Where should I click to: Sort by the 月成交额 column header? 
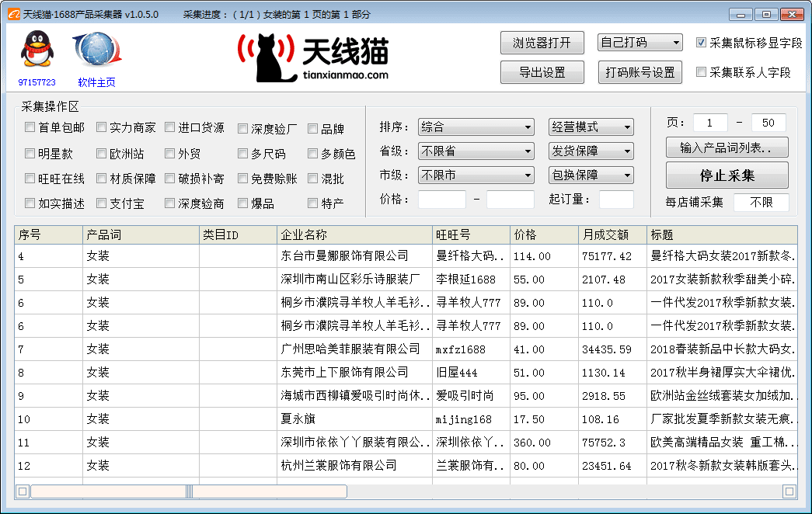(612, 235)
